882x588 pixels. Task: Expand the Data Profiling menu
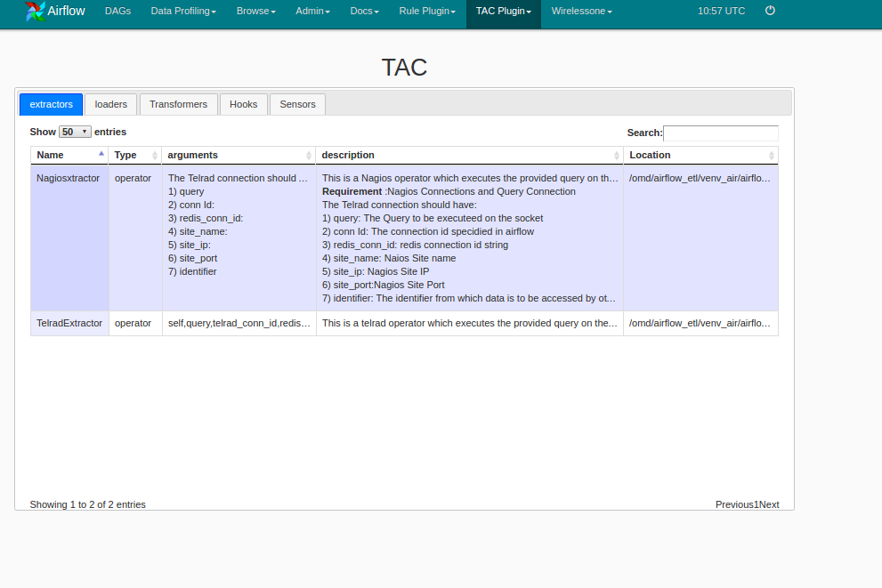point(183,11)
